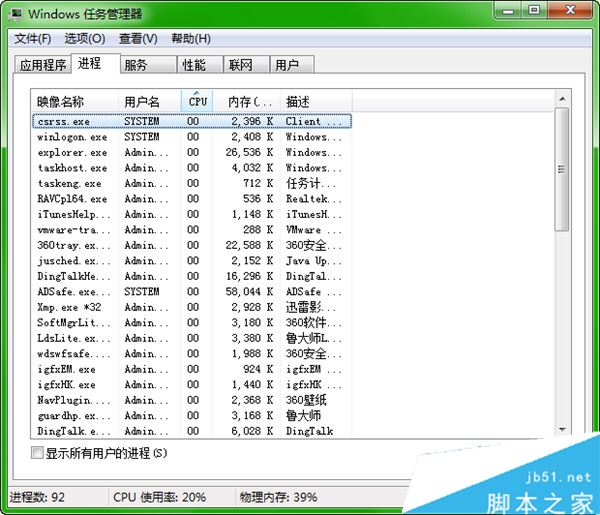Click the process list scrollbar thumb

pyautogui.click(x=562, y=169)
